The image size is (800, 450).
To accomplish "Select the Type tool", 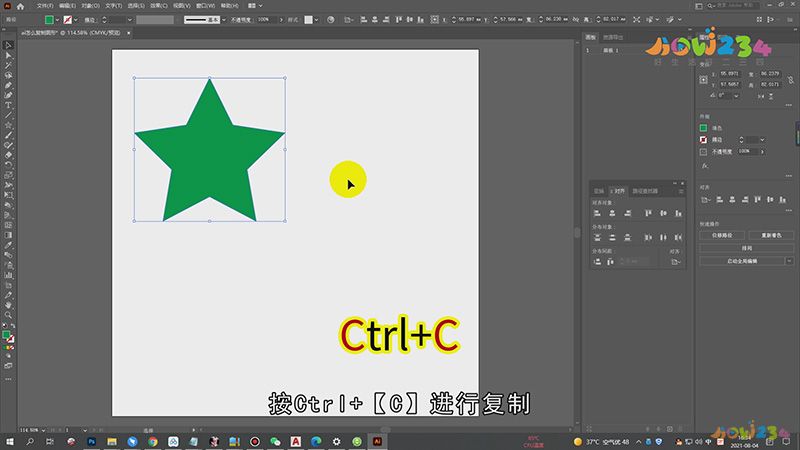I will tap(8, 105).
